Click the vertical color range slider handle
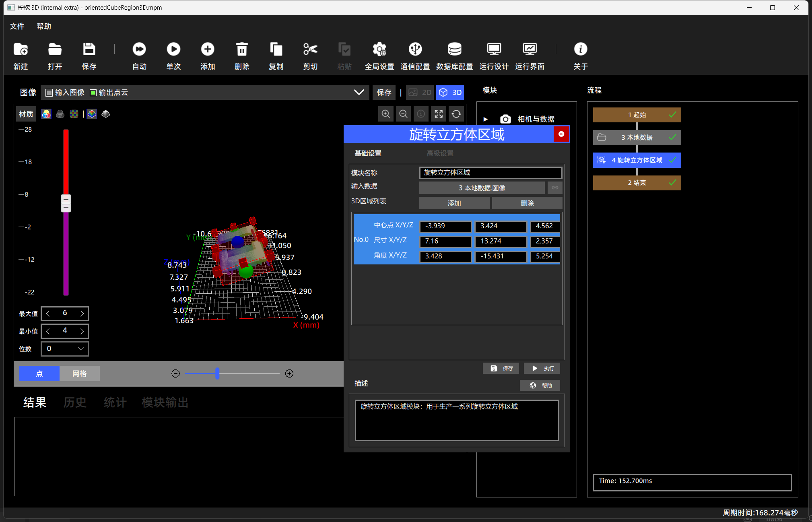This screenshot has width=812, height=522. (66, 203)
